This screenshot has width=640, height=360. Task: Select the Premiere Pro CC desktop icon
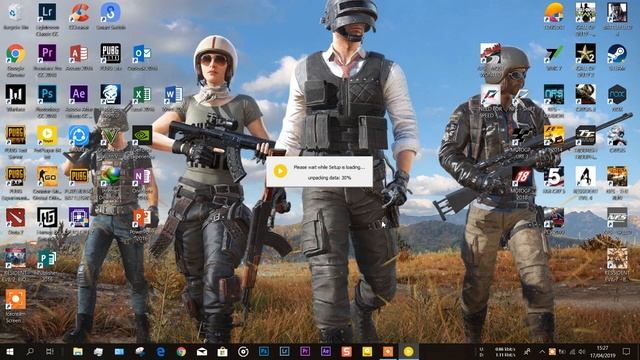click(47, 53)
